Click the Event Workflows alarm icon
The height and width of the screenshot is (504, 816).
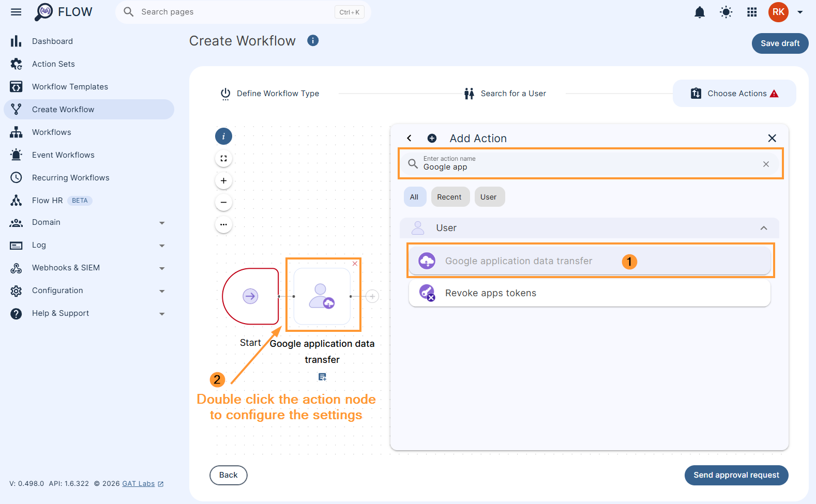pyautogui.click(x=16, y=155)
